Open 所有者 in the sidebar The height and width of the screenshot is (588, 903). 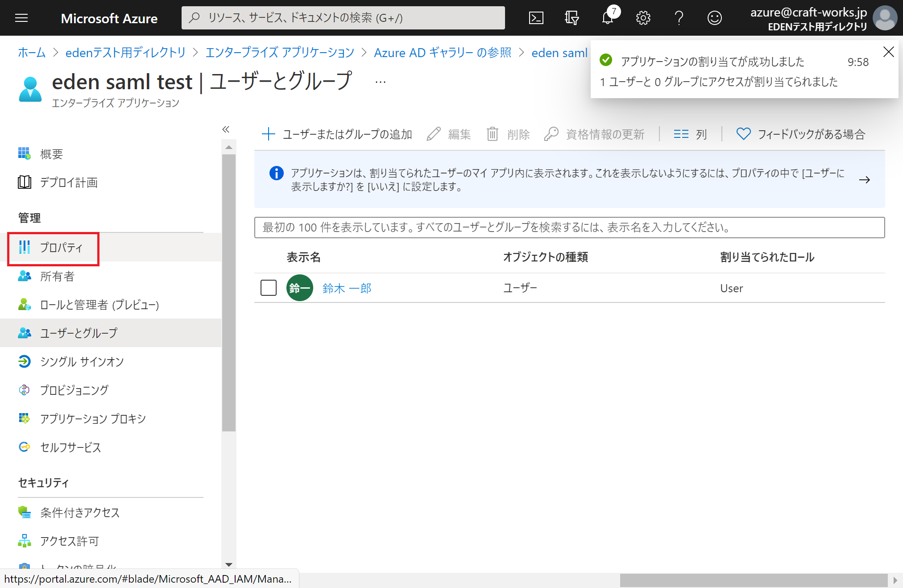pos(111,277)
